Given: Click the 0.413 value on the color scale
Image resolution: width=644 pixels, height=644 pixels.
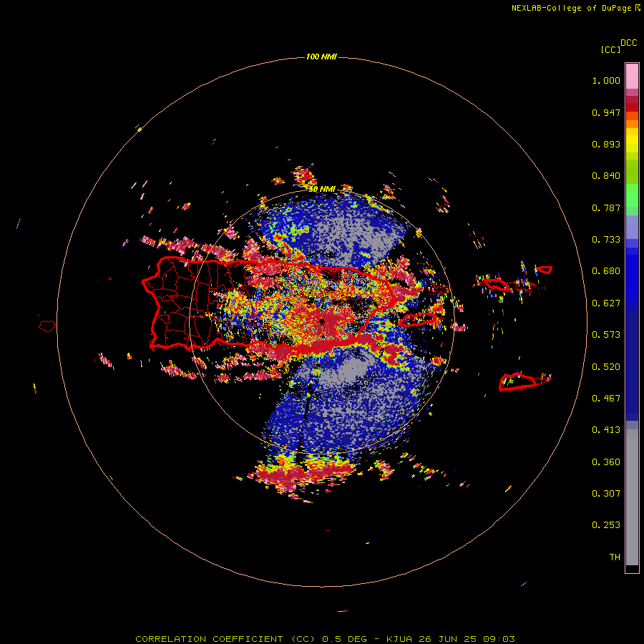Looking at the screenshot, I should point(606,430).
